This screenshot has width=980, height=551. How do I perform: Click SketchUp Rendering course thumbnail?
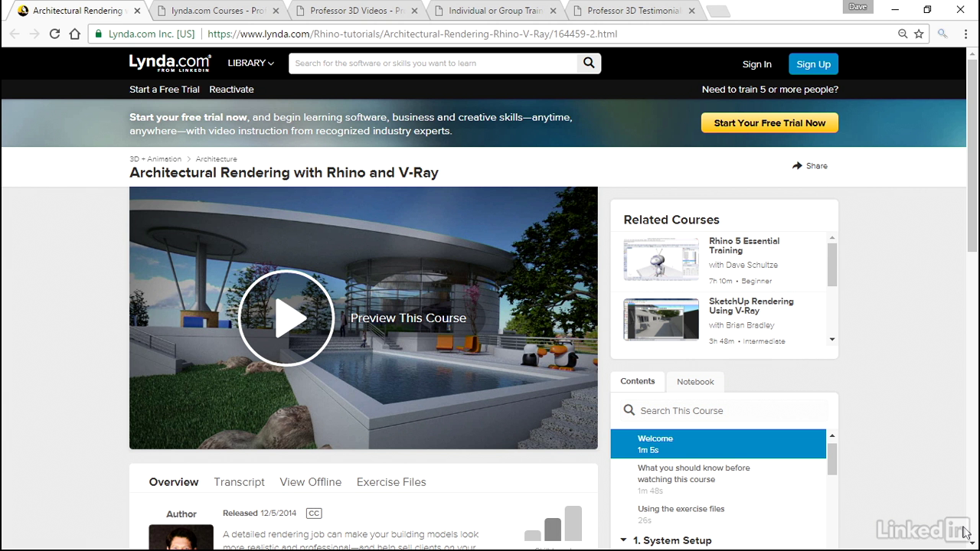click(x=661, y=319)
